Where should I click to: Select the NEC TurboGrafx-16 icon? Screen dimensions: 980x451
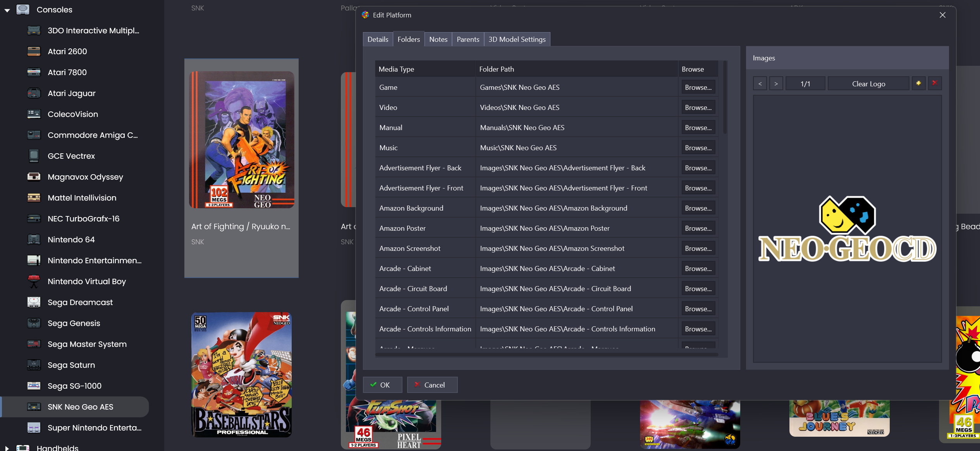(34, 218)
